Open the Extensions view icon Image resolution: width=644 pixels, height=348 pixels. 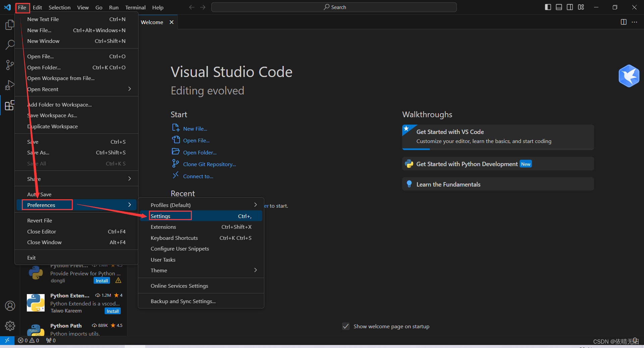[x=10, y=105]
